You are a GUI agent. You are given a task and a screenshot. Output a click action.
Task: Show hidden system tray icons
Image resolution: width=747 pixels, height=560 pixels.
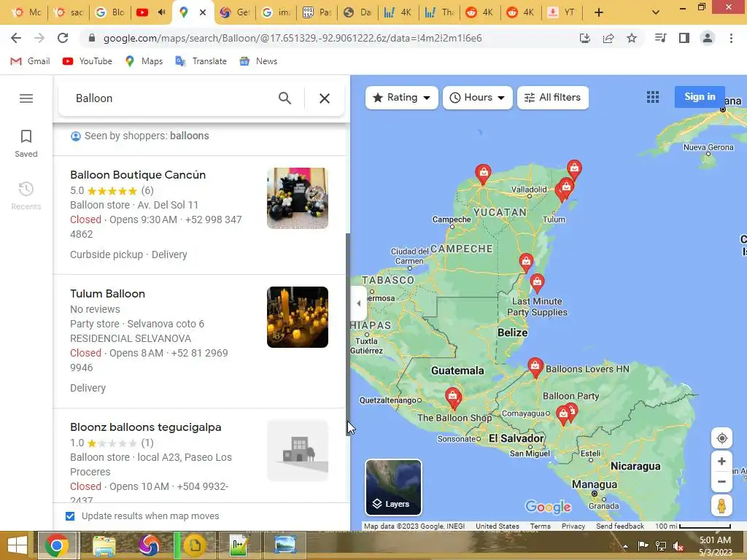click(625, 546)
